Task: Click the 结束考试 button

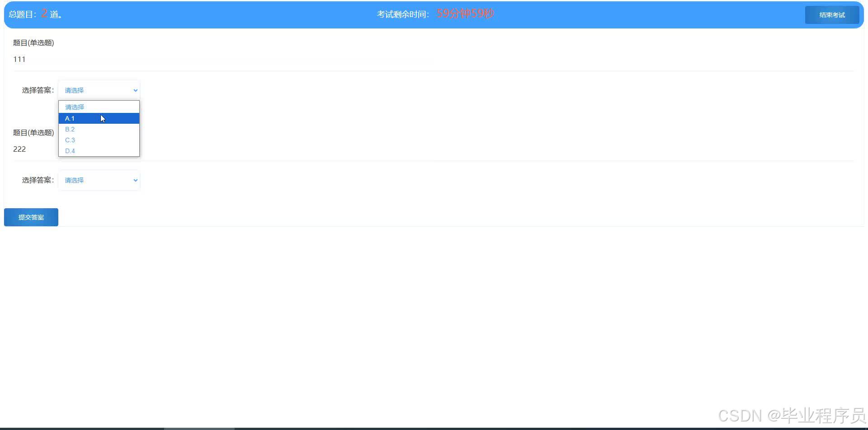Action: coord(832,15)
